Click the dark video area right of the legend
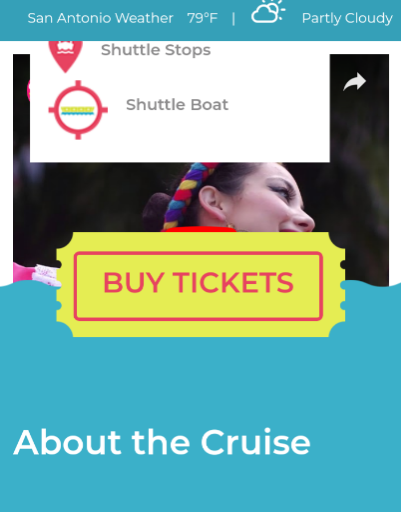Viewport: 401px width, 512px height. tap(359, 133)
